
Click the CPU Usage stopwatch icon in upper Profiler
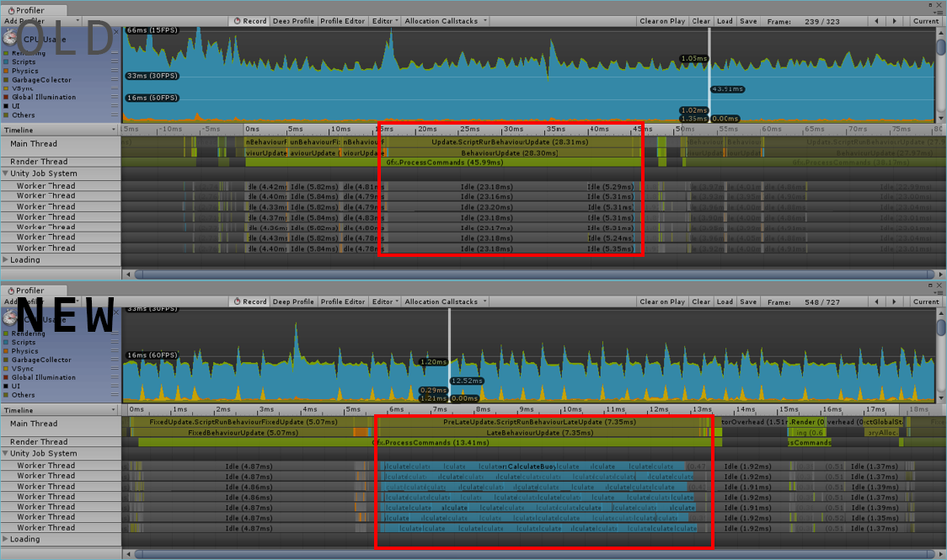(9, 37)
